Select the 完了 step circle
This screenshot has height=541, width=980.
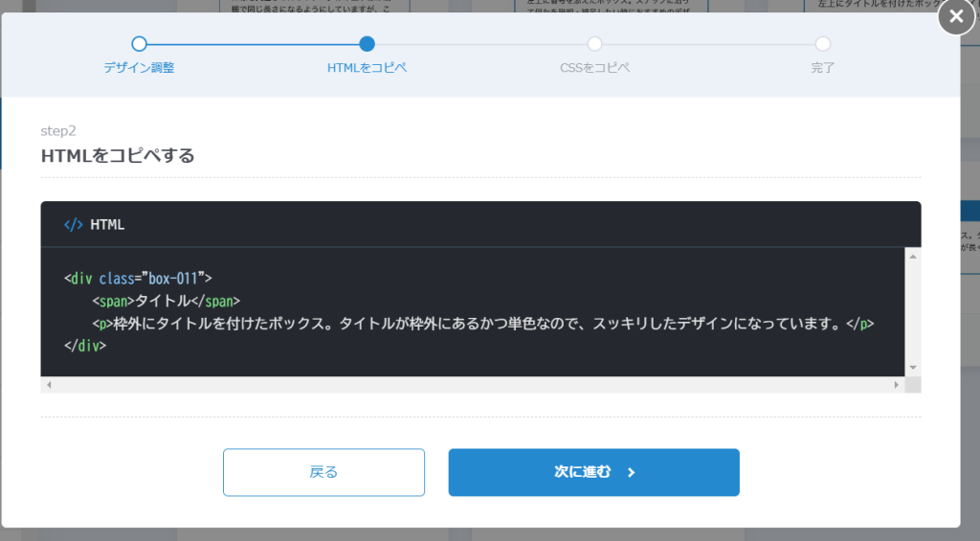[x=822, y=43]
